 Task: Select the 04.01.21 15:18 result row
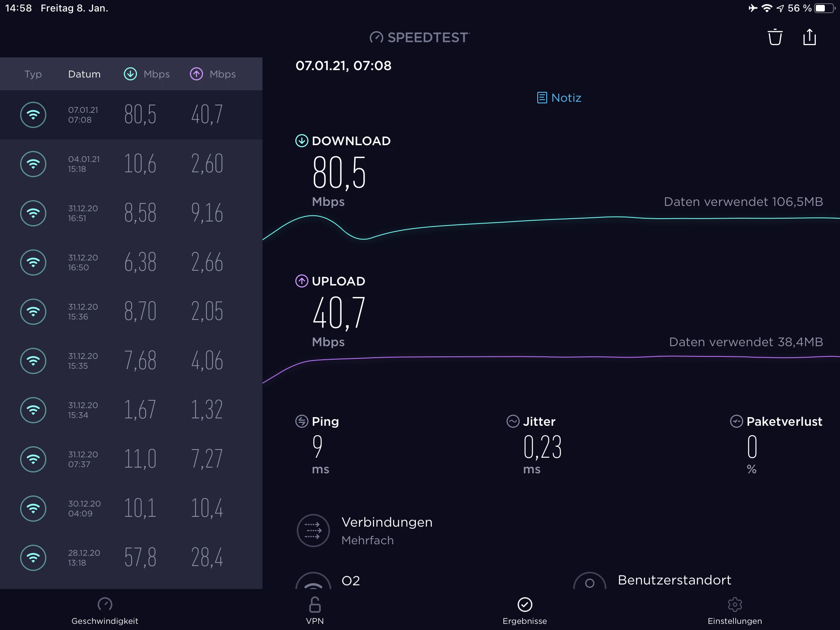coord(131,164)
